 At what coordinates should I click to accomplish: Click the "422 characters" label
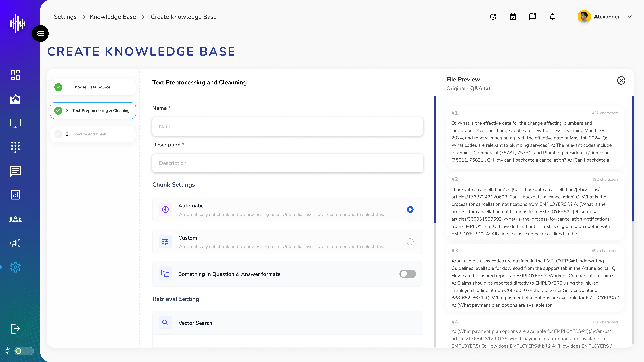tap(605, 322)
